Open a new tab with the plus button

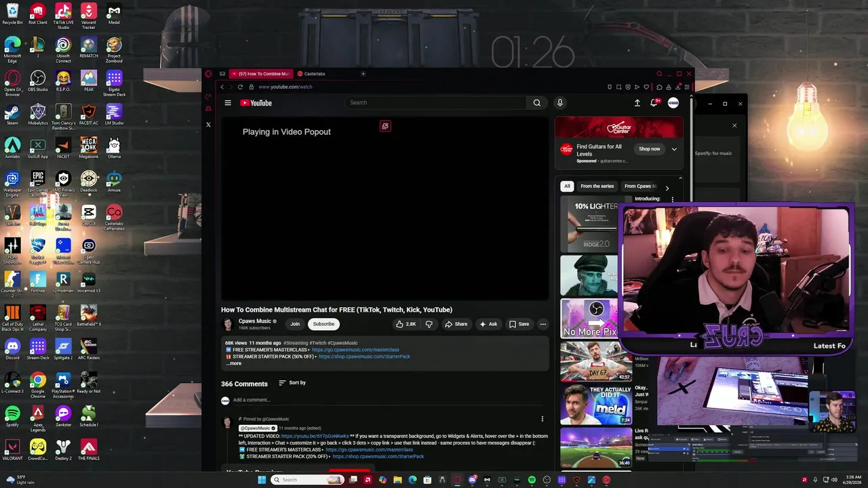pos(363,74)
